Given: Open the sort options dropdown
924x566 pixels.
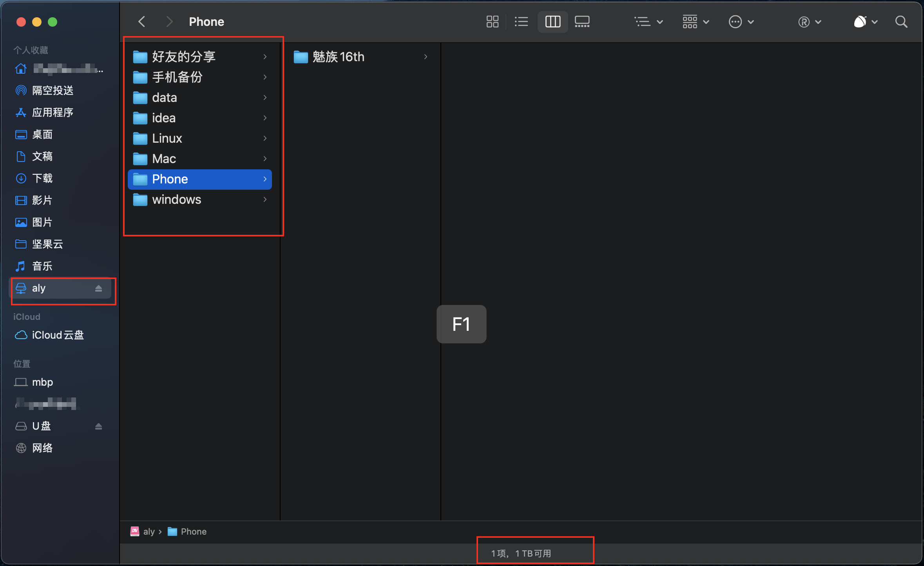Looking at the screenshot, I should pyautogui.click(x=649, y=22).
